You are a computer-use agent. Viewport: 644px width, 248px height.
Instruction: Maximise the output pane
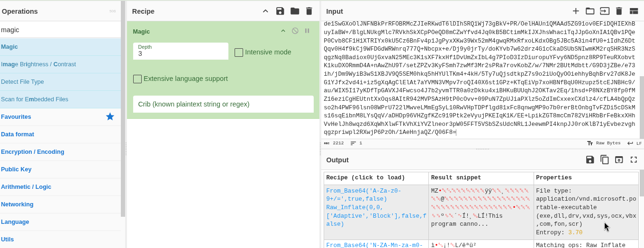634,159
